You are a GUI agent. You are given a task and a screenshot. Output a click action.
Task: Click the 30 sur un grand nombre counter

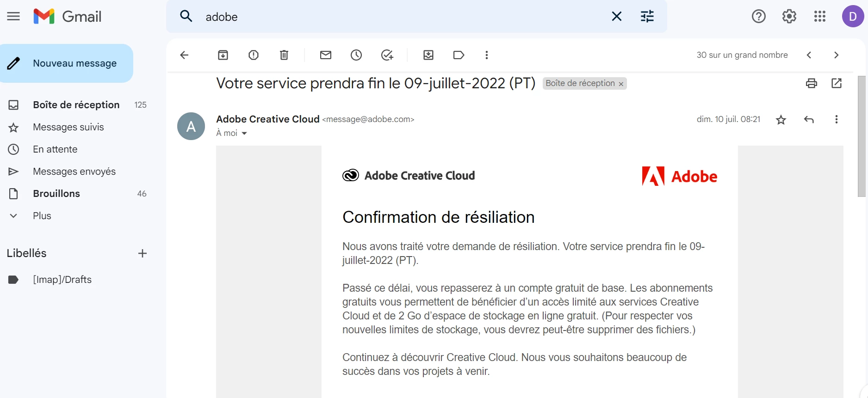pyautogui.click(x=742, y=55)
